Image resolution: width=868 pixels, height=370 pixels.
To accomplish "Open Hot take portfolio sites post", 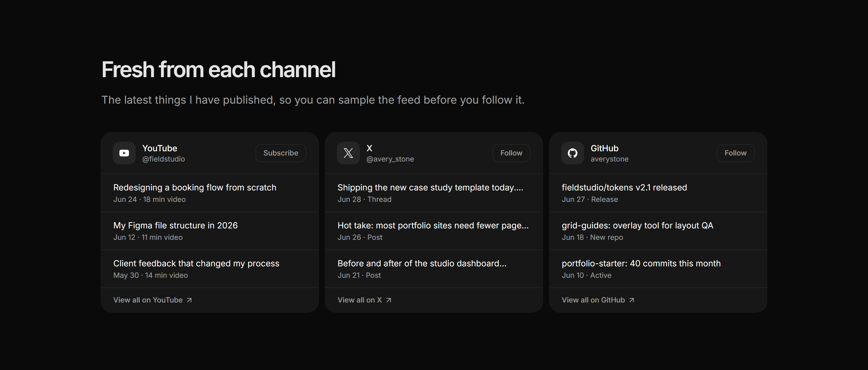I will pyautogui.click(x=434, y=231).
